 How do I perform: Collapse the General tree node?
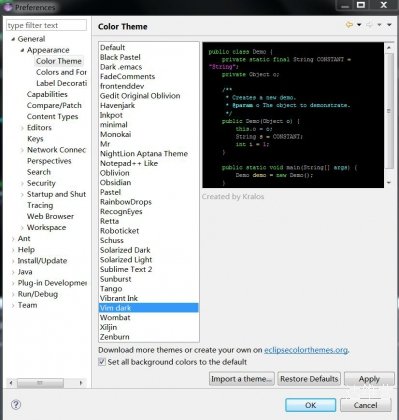click(x=13, y=39)
